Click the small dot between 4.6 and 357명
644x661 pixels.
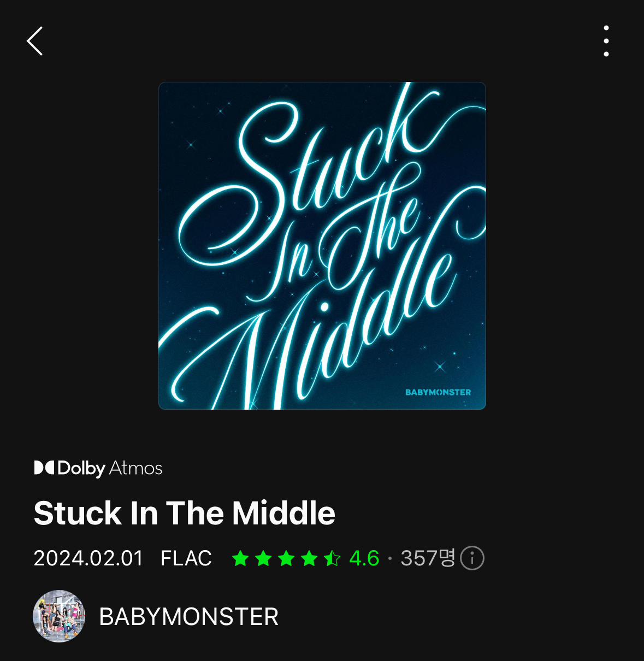[x=390, y=558]
